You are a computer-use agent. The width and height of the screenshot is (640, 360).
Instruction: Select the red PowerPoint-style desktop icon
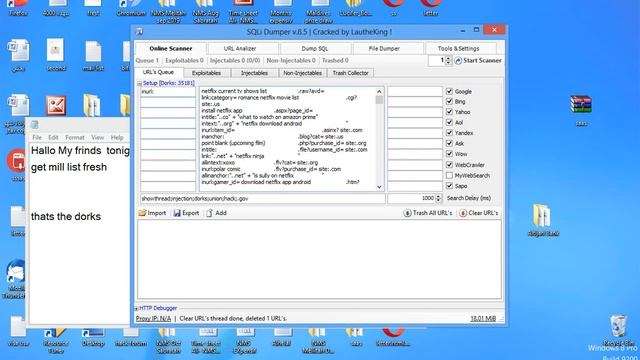point(56,105)
